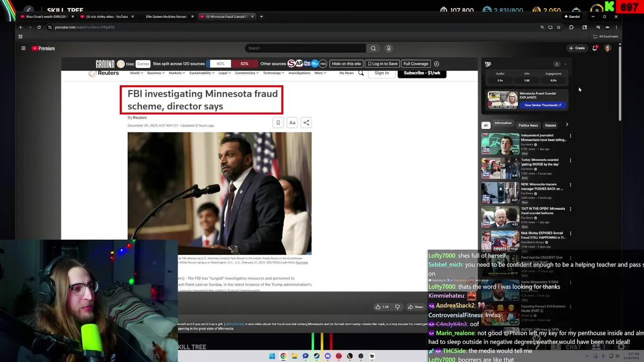Open Chrome from the Windows taskbar
The image size is (644, 362).
point(283,356)
